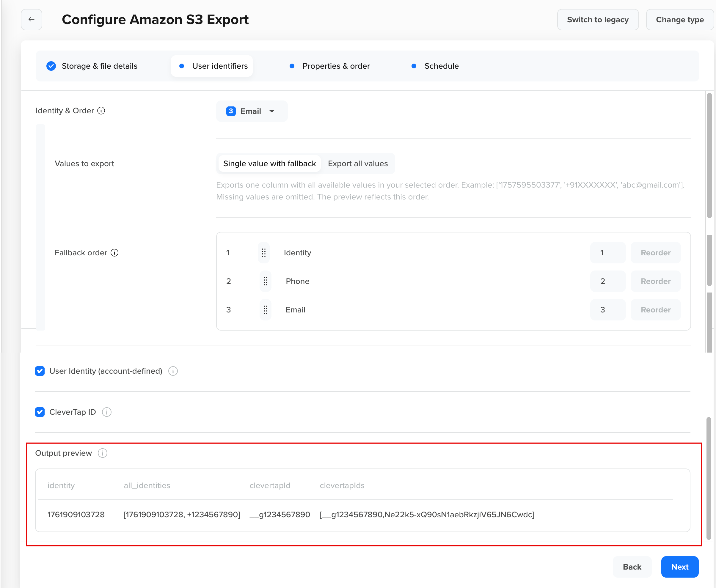
Task: Click the info icon beside User Identity (account-defined)
Action: point(173,371)
